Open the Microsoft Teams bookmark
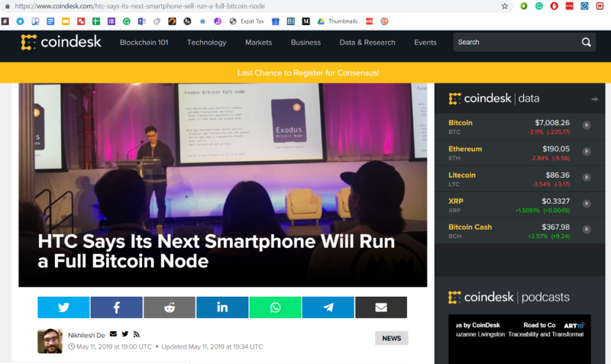Screen dimensions: 611x364 click(141, 21)
